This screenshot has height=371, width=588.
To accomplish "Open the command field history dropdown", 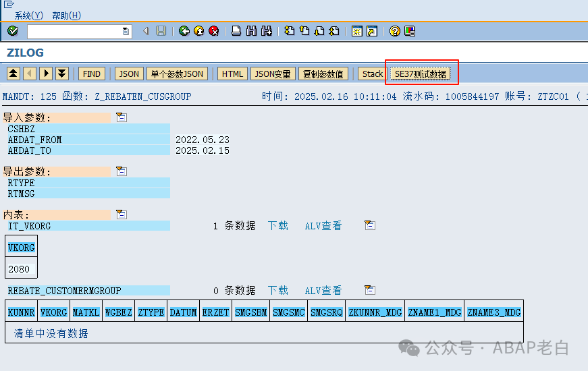I will click(126, 31).
